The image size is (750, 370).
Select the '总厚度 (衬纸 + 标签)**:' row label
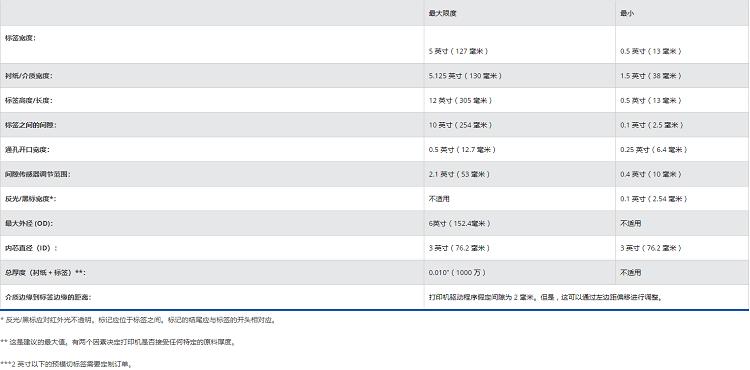click(x=45, y=272)
